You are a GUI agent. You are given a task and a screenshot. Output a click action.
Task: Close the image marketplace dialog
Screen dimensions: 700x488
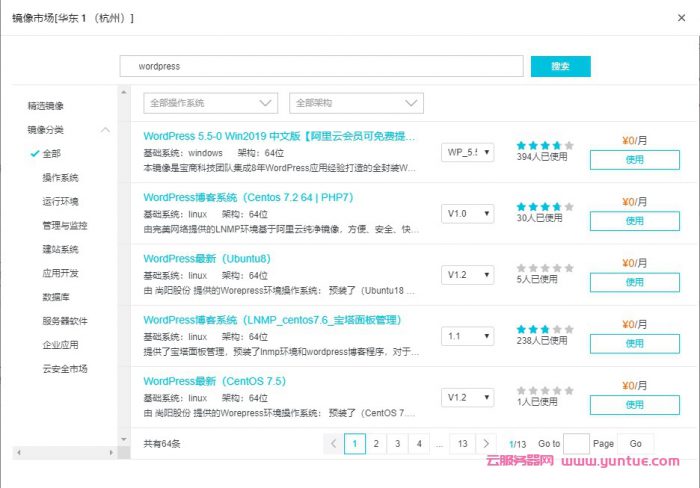tap(682, 19)
